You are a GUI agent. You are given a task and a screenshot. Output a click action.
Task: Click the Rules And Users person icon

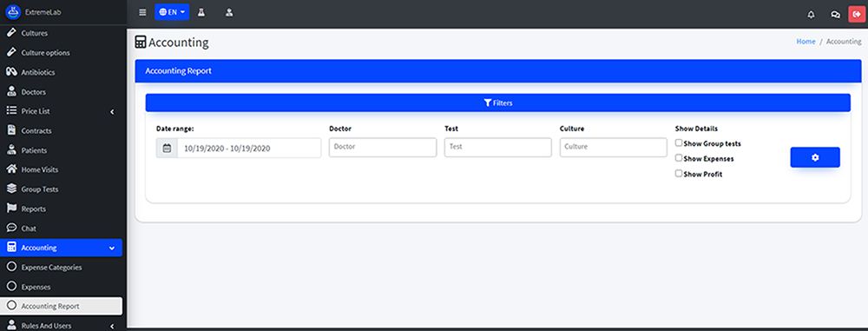[x=11, y=325]
